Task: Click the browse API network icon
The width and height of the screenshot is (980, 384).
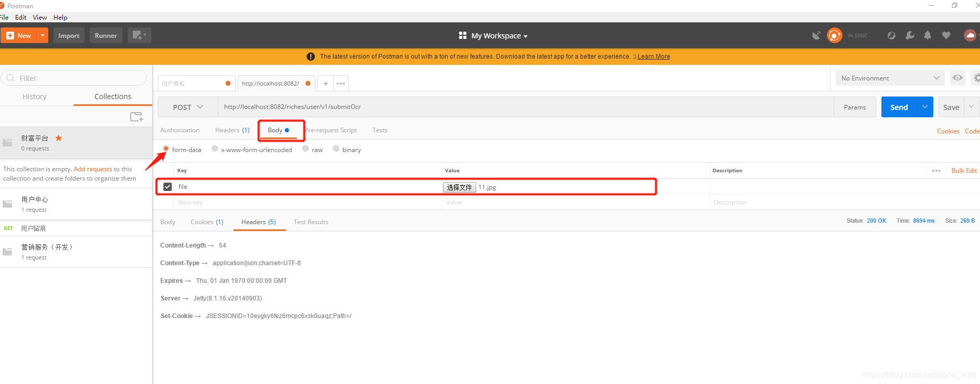Action: (891, 35)
